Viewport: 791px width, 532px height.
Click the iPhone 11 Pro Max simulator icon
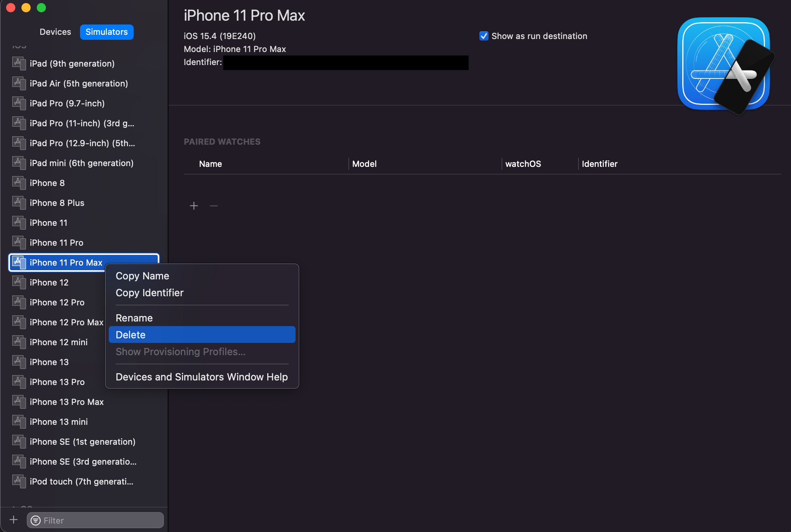click(x=19, y=262)
